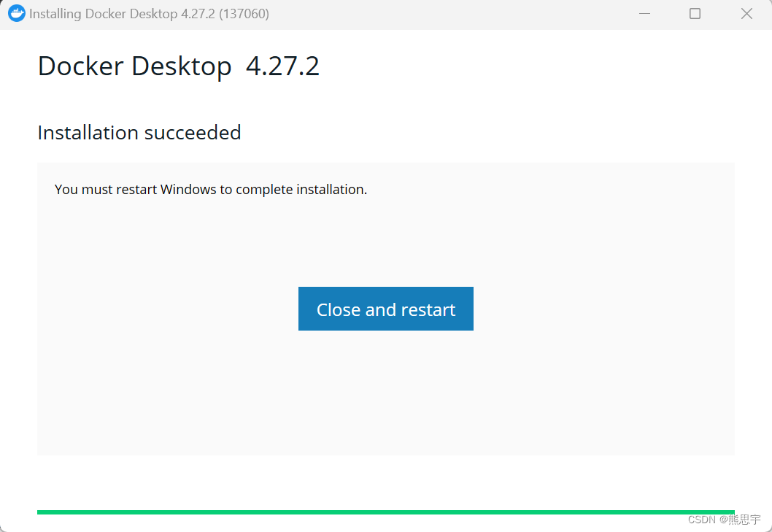Click the green installation progress bar

tap(385, 512)
